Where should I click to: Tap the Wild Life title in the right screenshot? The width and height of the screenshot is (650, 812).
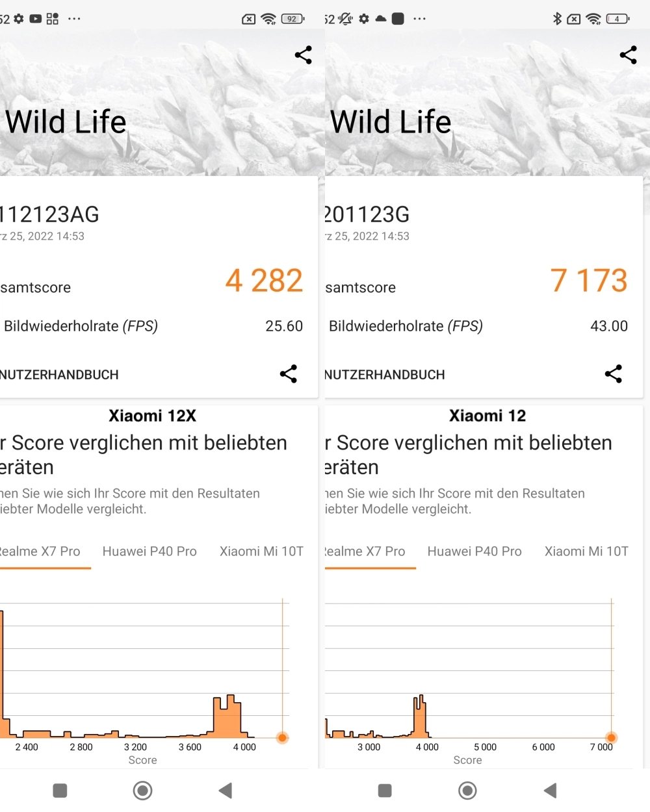tap(391, 121)
